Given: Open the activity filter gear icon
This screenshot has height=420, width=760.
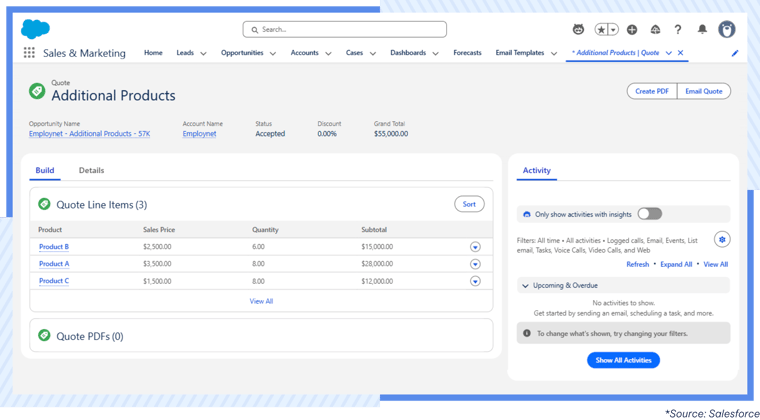Looking at the screenshot, I should (x=722, y=239).
